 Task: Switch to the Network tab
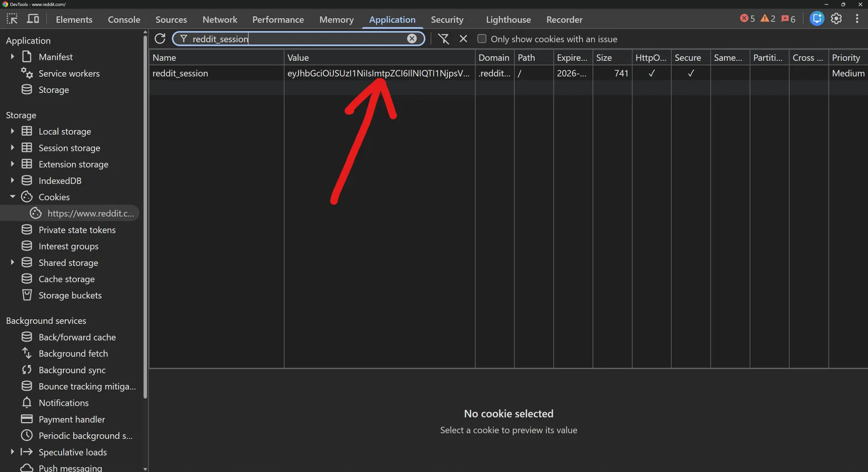tap(220, 19)
